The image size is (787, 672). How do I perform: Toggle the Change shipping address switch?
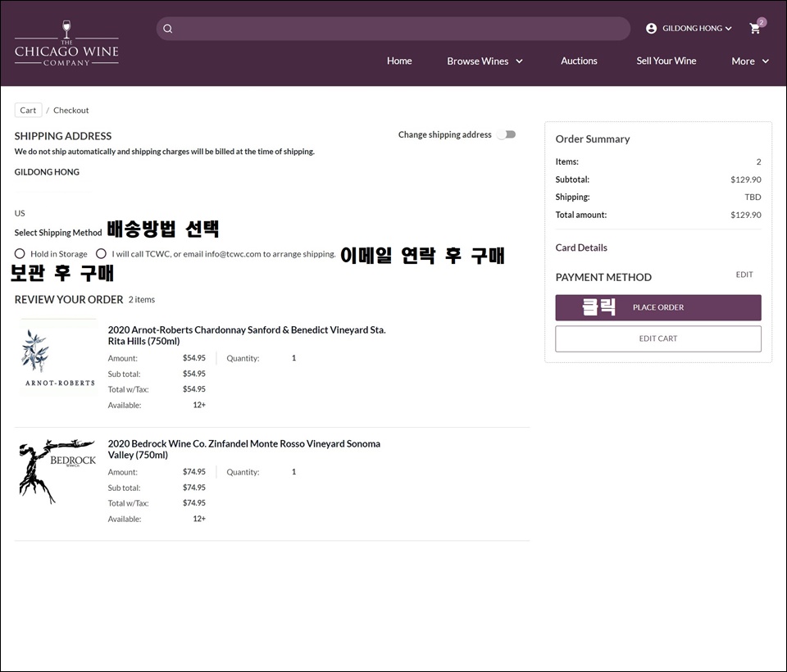[x=507, y=134]
